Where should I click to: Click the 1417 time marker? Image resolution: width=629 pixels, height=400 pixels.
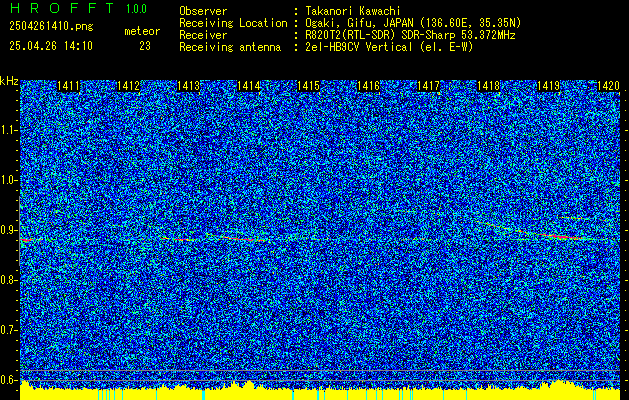point(428,86)
